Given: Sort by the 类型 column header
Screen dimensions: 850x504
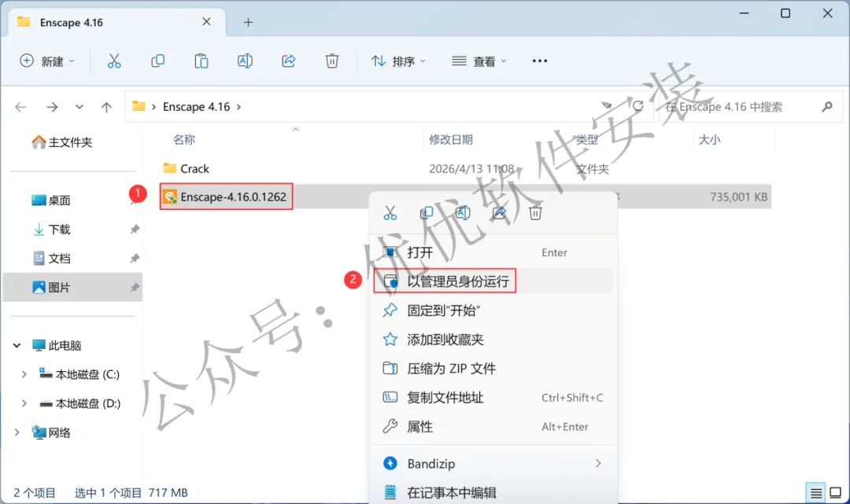Looking at the screenshot, I should click(587, 139).
